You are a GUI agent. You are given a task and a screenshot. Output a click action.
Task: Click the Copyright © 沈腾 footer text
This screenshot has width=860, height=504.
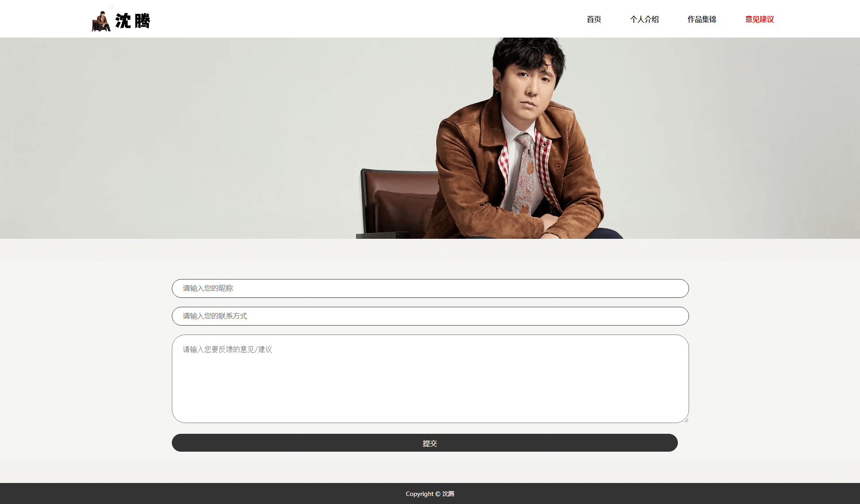pos(430,494)
